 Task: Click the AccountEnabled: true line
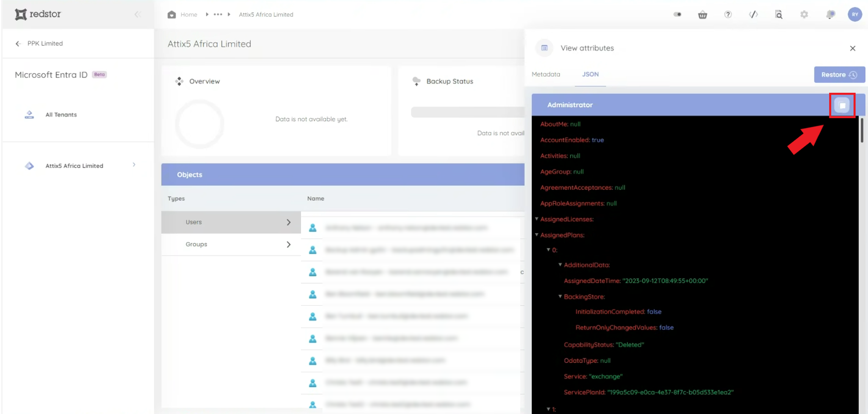tap(572, 140)
